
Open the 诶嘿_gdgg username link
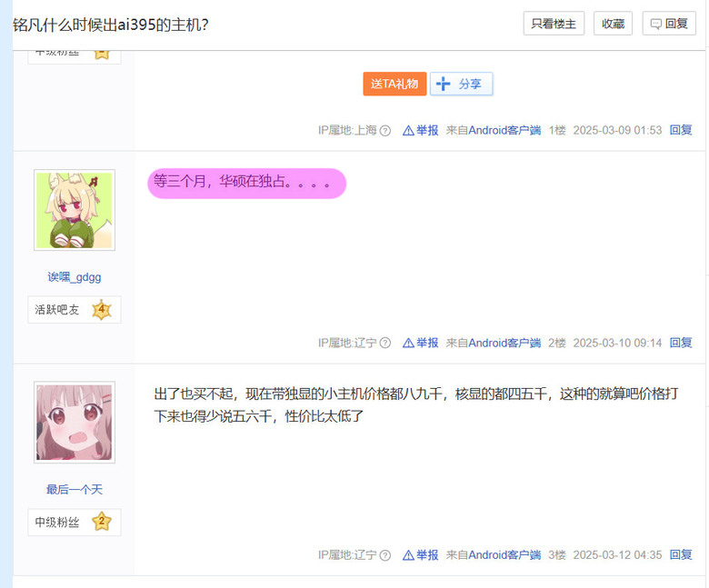(75, 276)
